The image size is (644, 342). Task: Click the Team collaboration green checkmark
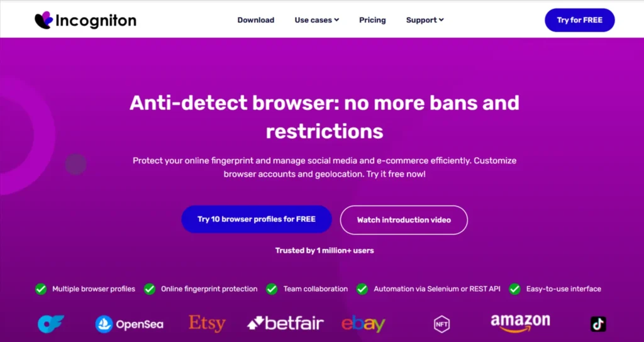[272, 289]
